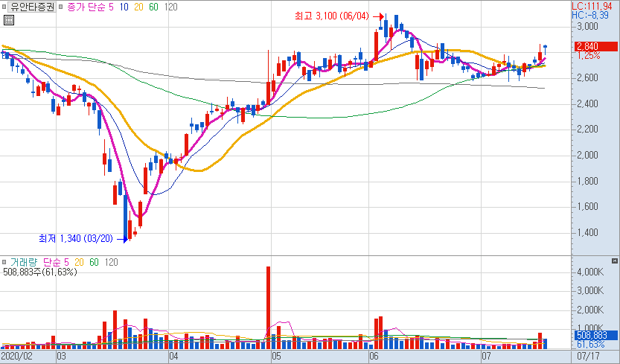
Task: Click the volume 20-day average label
Action: click(79, 262)
